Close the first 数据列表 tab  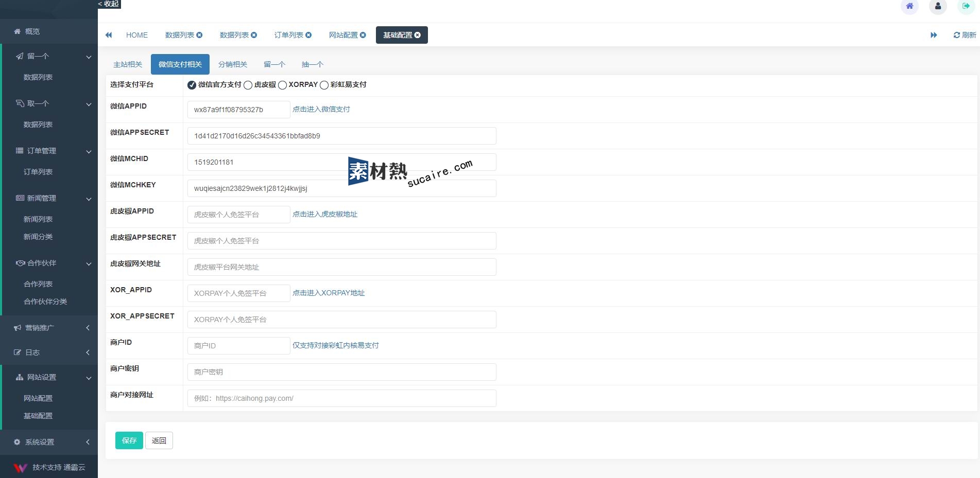point(199,35)
